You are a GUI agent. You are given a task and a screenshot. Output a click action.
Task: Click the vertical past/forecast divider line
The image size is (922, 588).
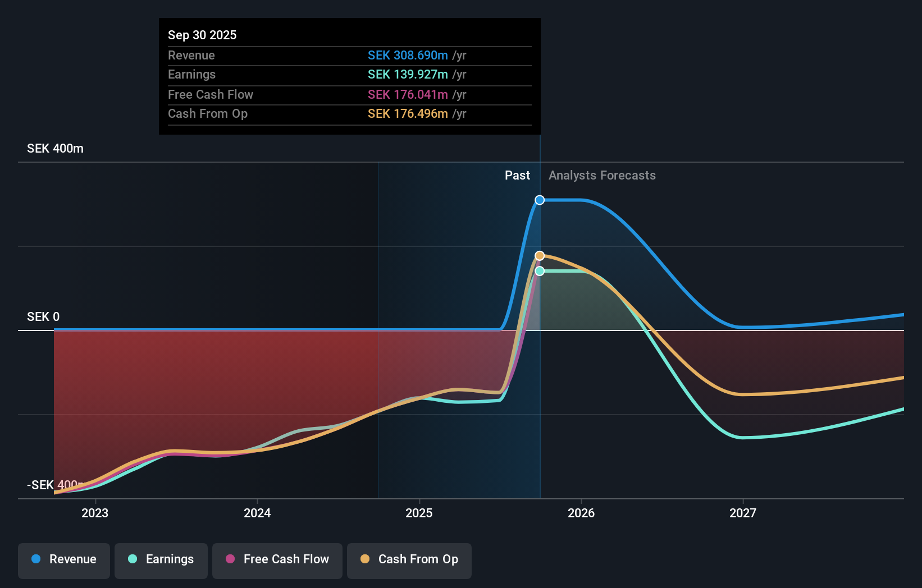point(540,337)
